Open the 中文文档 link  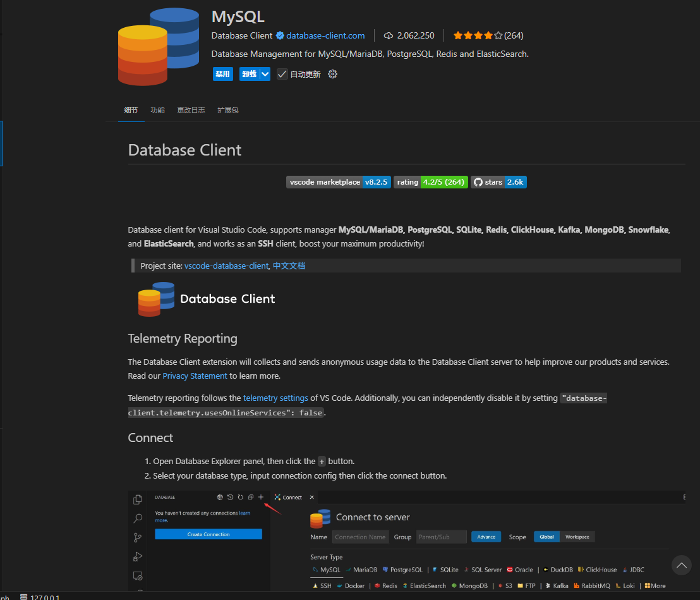click(x=289, y=266)
